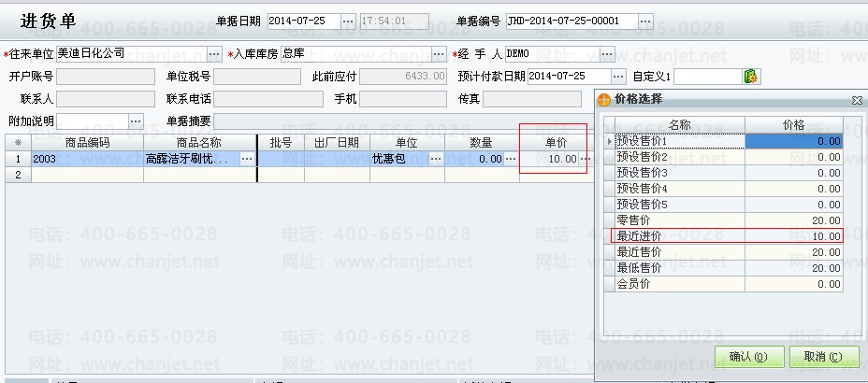Open the 单据编号 ellipsis selector
Viewport: 868px width, 383px height.
[645, 21]
